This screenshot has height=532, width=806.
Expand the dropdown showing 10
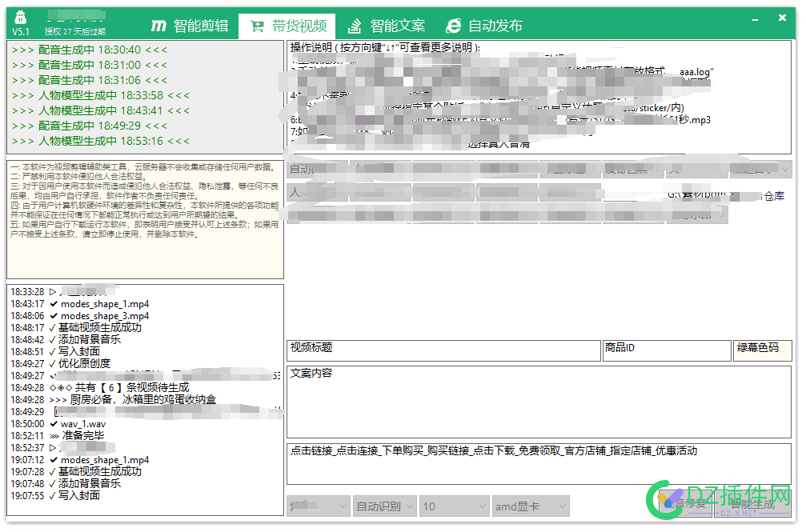coord(454,506)
